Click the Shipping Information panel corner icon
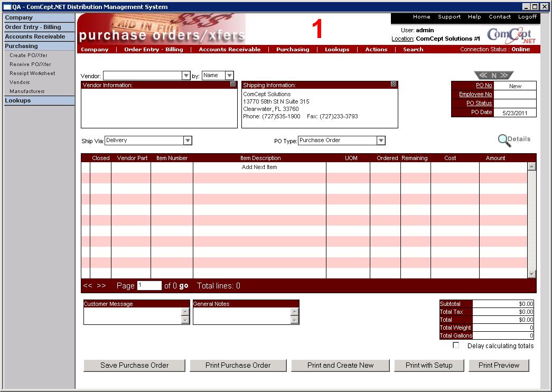The height and width of the screenshot is (392, 552). point(394,85)
